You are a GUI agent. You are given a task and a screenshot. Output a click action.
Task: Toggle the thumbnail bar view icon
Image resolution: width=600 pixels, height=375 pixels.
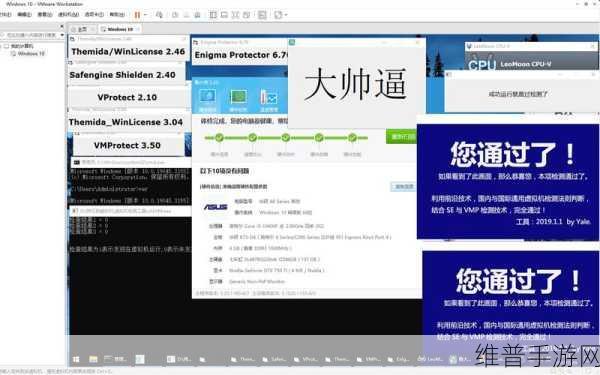pyautogui.click(x=224, y=15)
